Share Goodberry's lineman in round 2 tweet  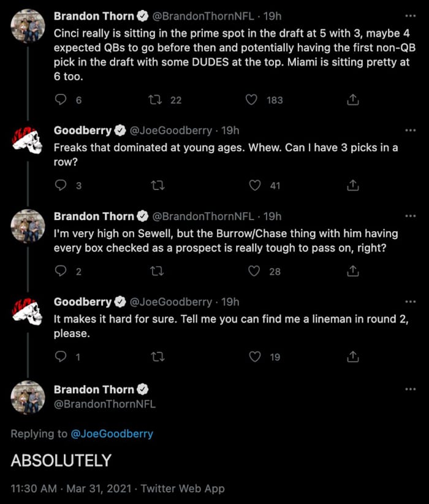click(353, 356)
